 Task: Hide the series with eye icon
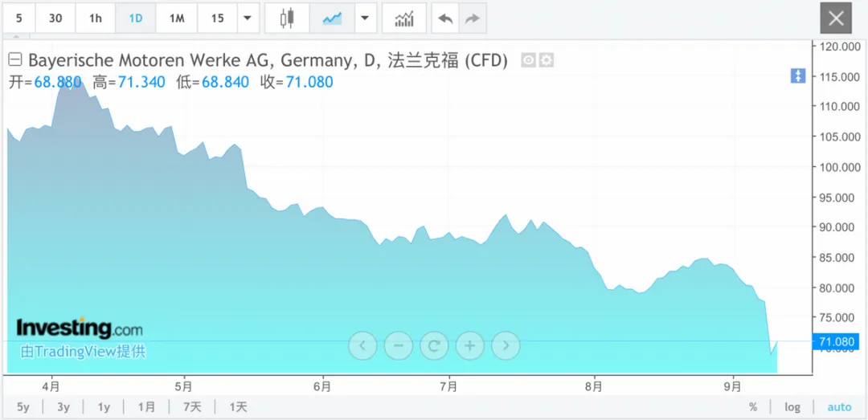(x=528, y=60)
